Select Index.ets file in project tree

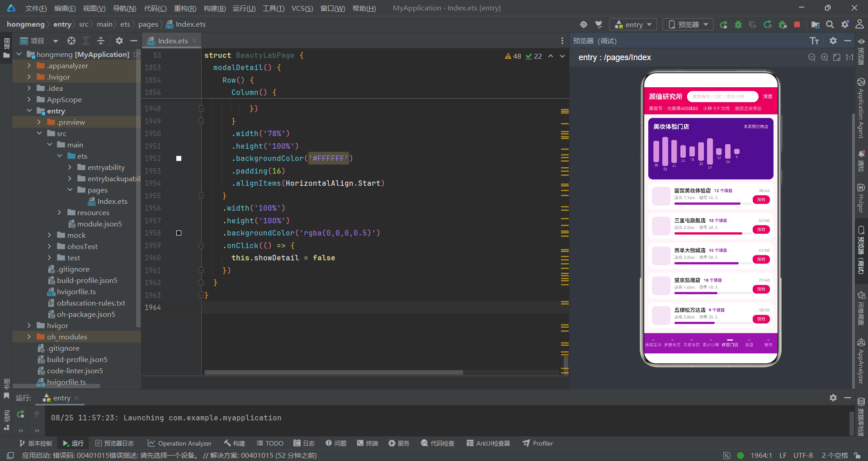(108, 201)
